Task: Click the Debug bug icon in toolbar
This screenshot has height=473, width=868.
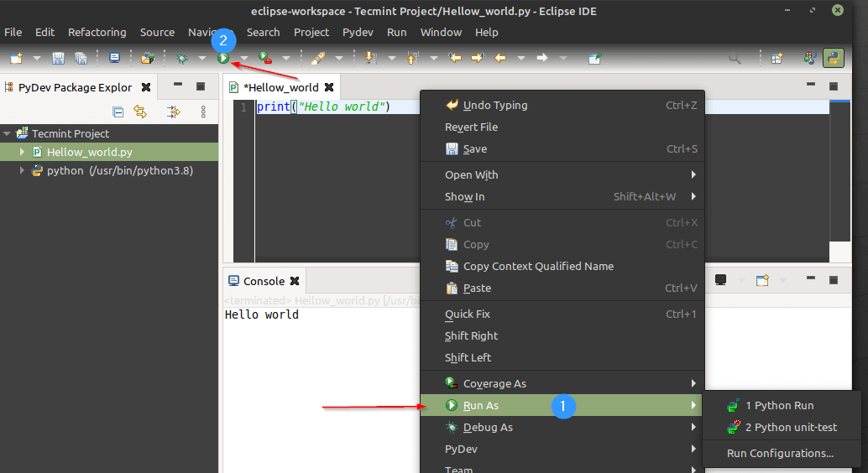Action: 181,58
